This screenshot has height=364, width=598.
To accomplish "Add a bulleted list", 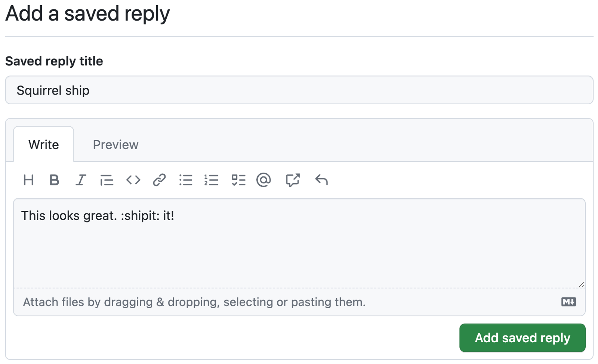I will (x=186, y=180).
